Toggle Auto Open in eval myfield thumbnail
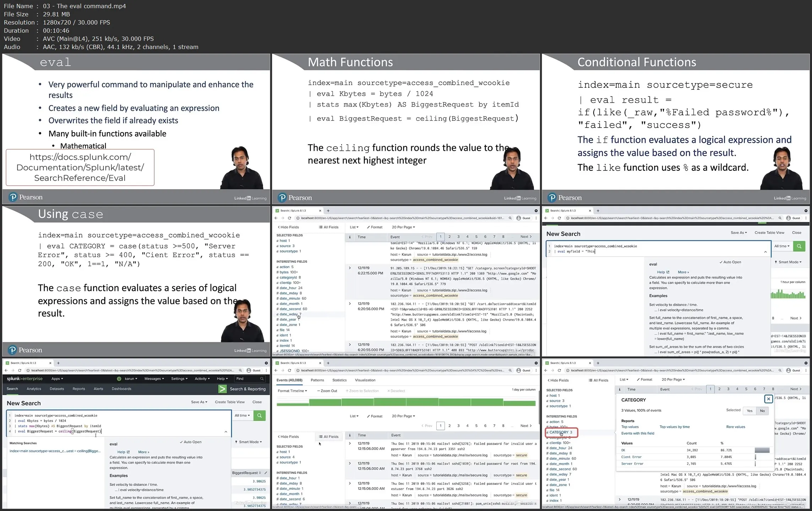 click(730, 262)
